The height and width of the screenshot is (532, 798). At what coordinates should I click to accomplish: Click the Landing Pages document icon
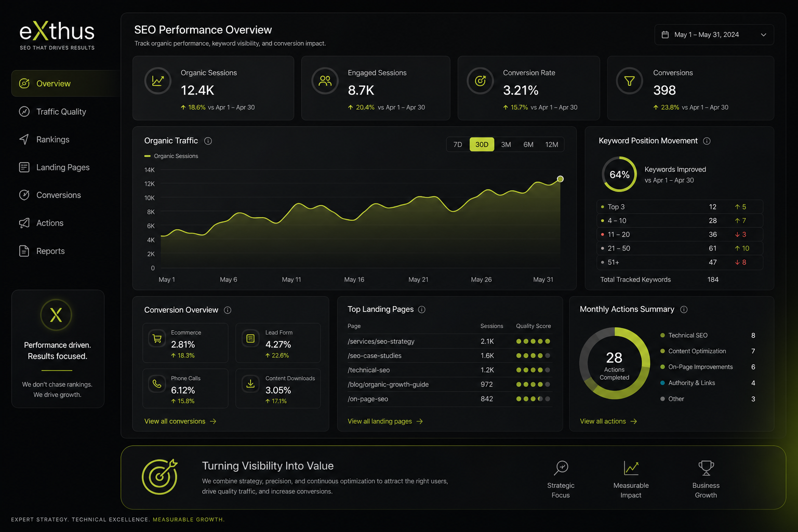click(24, 167)
